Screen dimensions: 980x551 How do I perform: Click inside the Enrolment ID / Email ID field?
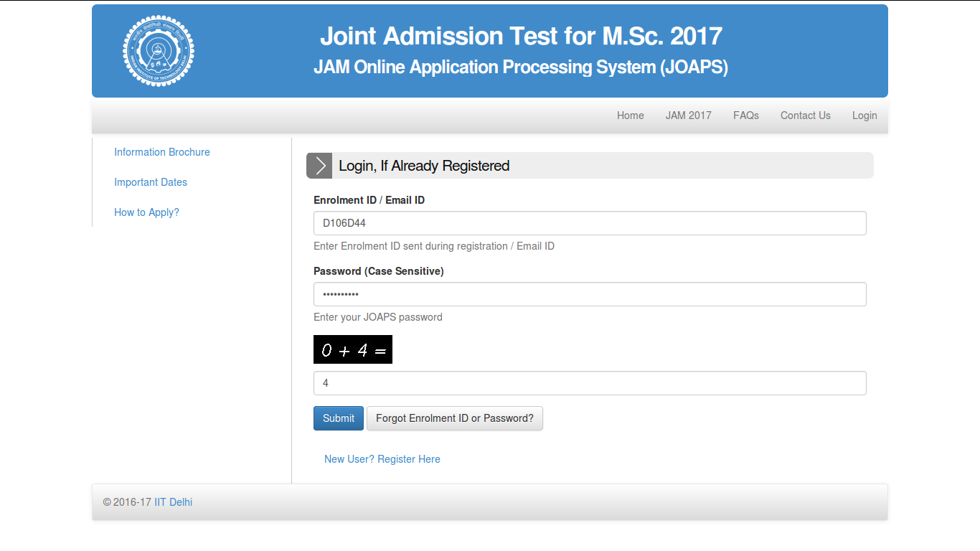click(x=590, y=223)
